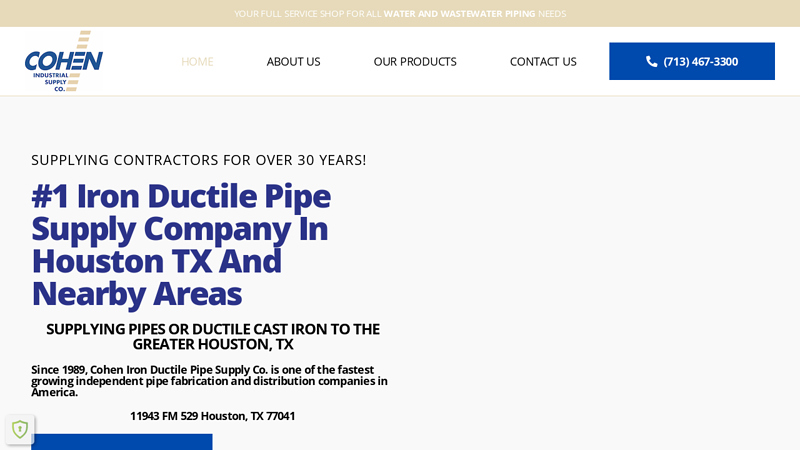
Task: Open the ABOUT US page
Action: 293,61
